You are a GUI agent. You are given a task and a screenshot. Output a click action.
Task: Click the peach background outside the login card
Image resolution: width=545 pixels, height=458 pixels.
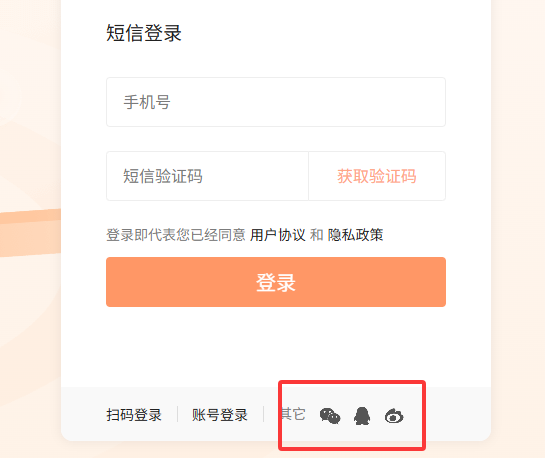(x=518, y=208)
